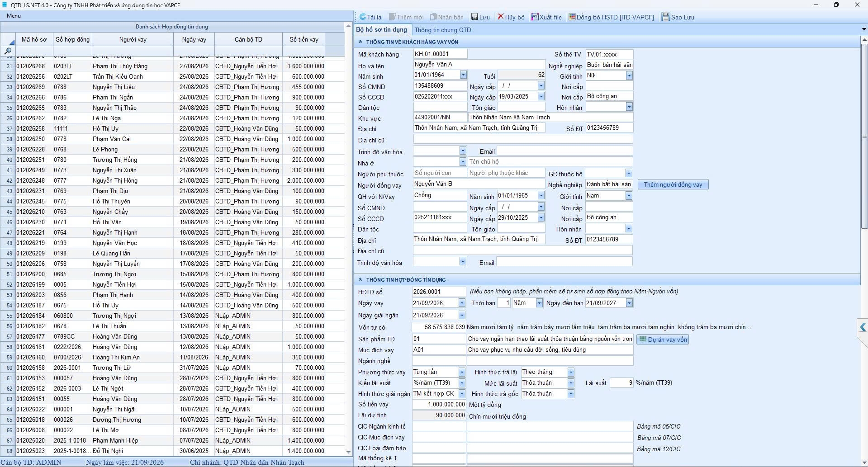Click the Số tiền vay field 1.000.000.000
This screenshot has width=868, height=467.
click(439, 405)
